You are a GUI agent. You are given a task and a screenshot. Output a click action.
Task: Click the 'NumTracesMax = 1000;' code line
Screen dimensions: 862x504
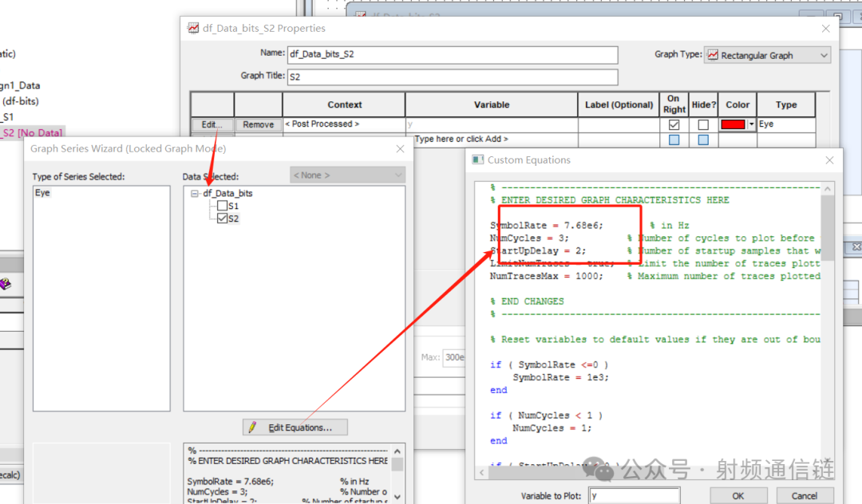click(x=547, y=276)
